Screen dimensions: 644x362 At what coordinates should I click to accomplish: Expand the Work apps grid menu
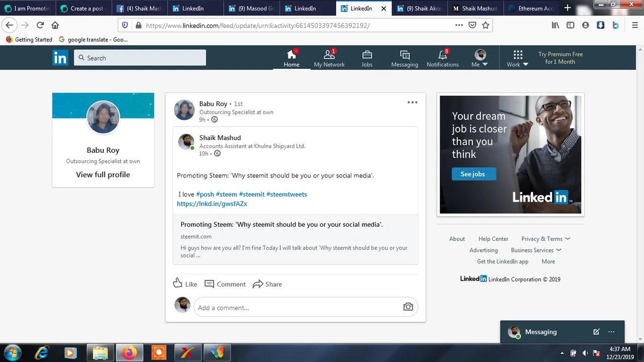517,58
